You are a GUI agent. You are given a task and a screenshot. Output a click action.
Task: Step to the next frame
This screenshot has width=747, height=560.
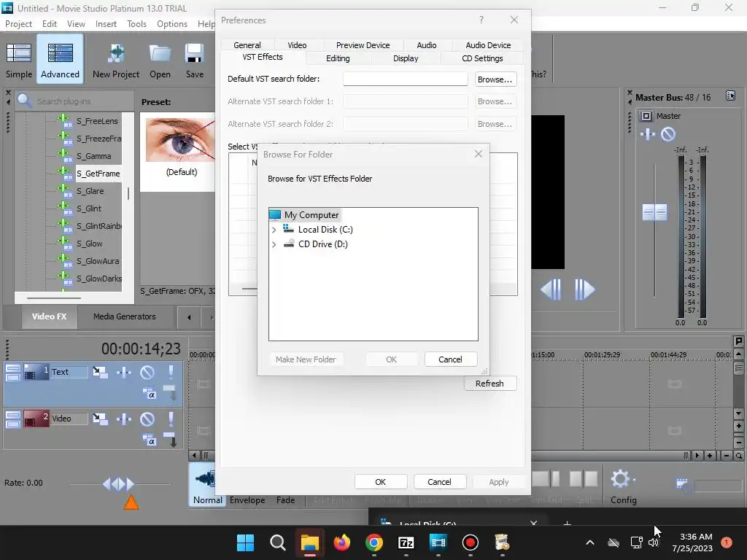[584, 289]
